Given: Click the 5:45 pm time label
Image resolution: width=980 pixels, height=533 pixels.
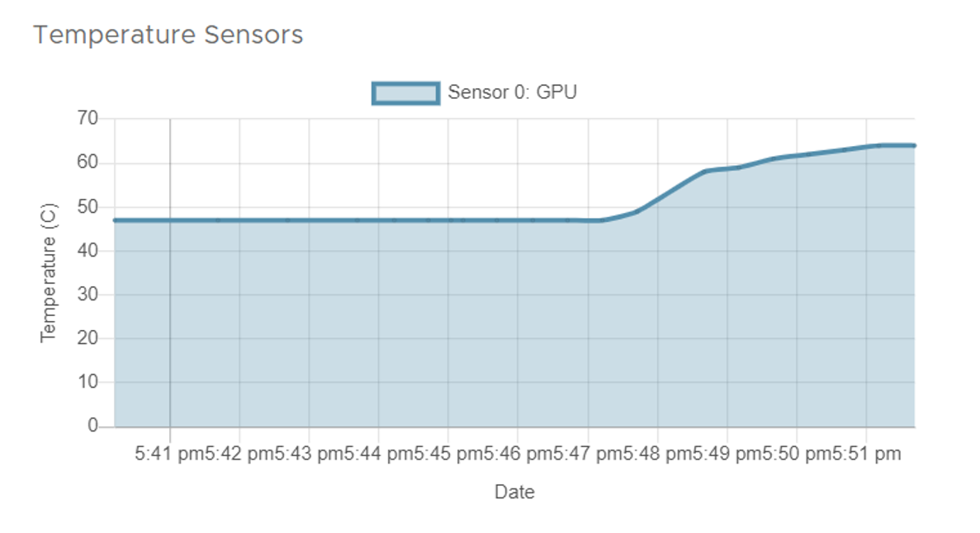Looking at the screenshot, I should point(448,453).
